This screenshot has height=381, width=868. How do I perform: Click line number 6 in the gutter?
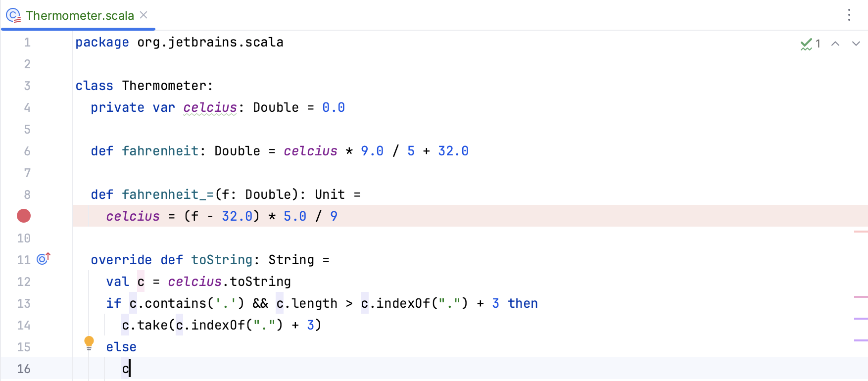27,151
